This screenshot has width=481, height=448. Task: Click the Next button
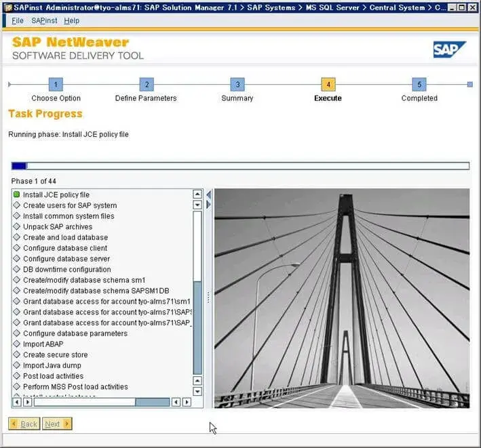click(57, 424)
